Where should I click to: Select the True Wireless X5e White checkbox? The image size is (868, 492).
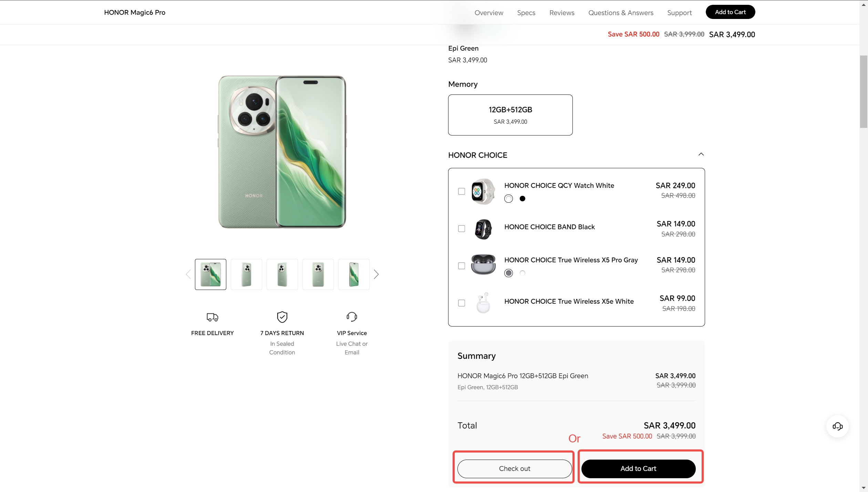(x=462, y=303)
